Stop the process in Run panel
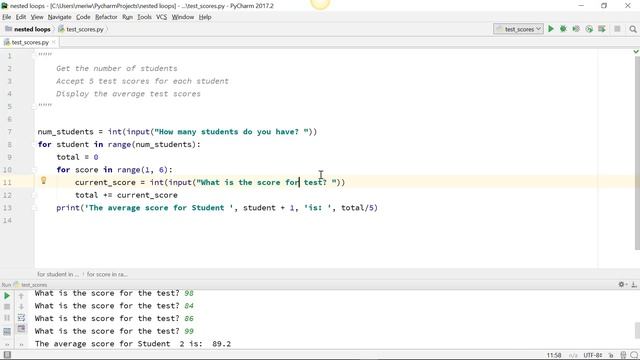 (x=7, y=307)
